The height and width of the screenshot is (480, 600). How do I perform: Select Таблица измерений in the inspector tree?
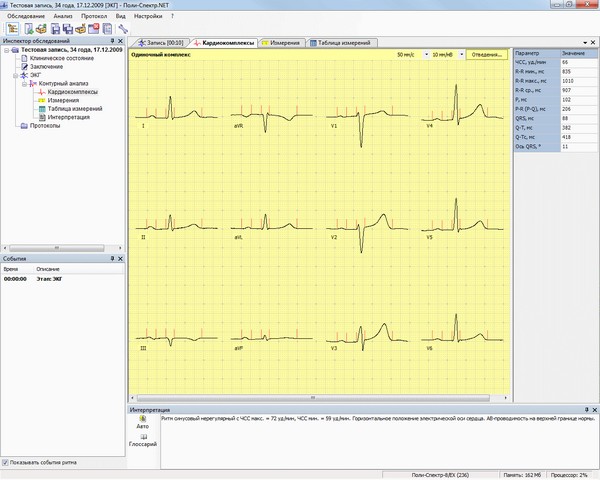click(x=72, y=108)
